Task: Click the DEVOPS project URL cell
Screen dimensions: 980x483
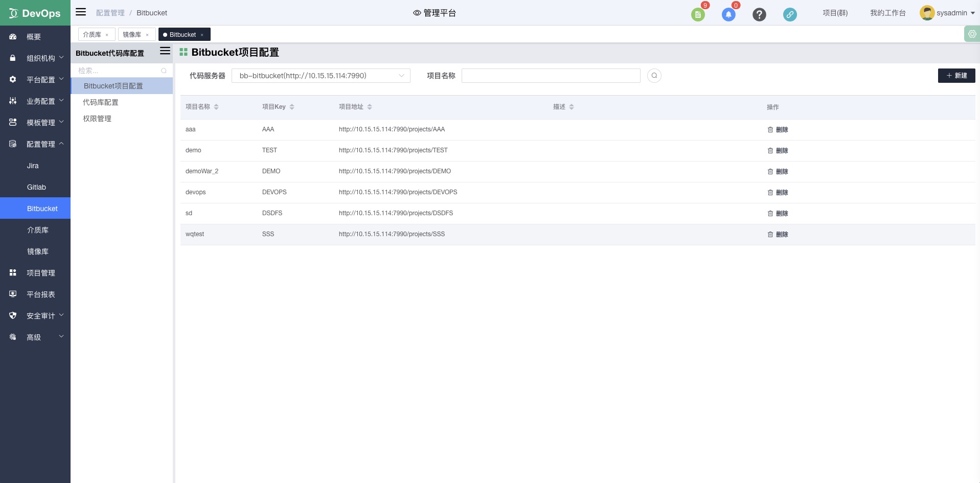Action: pyautogui.click(x=398, y=192)
